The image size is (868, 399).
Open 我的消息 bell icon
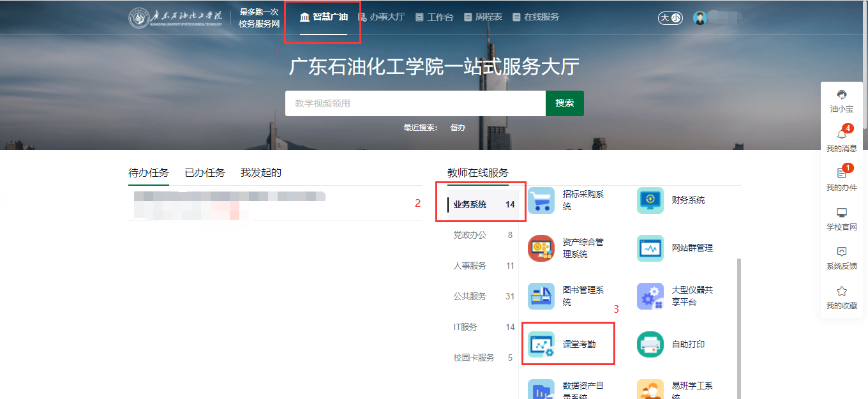[841, 134]
